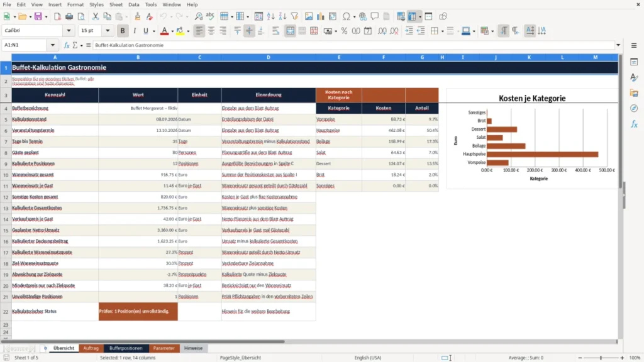Toggle center horizontal alignment
644x362 pixels.
[211, 31]
